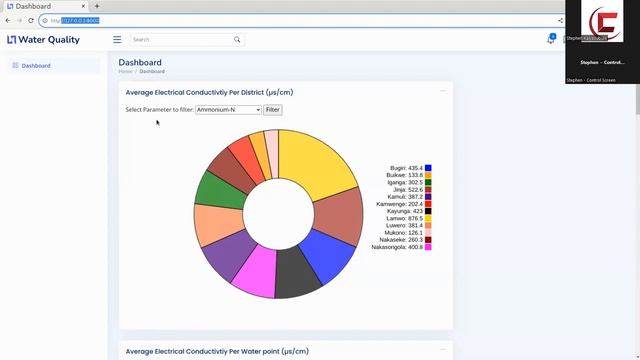Click the Jinja legend swatch
Screen dimensions: 640x360
[428, 190]
